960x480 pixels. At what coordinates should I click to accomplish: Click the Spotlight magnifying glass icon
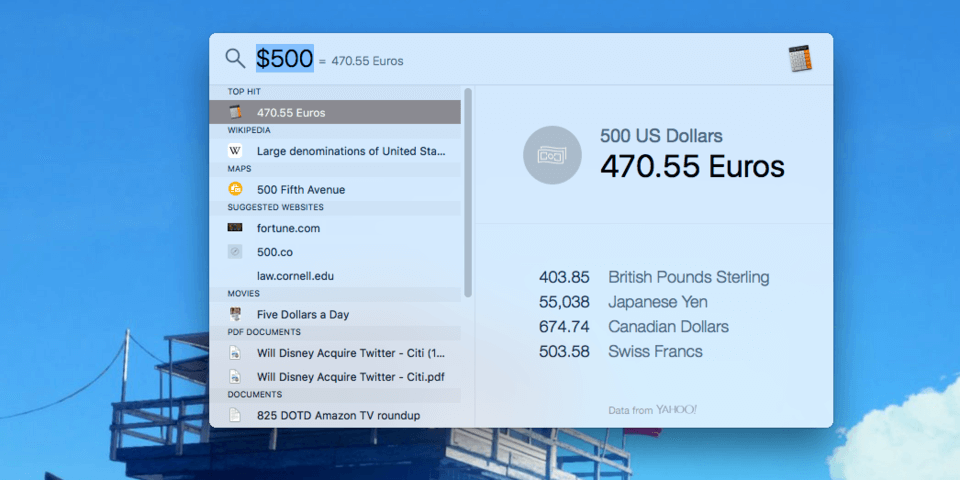(235, 59)
